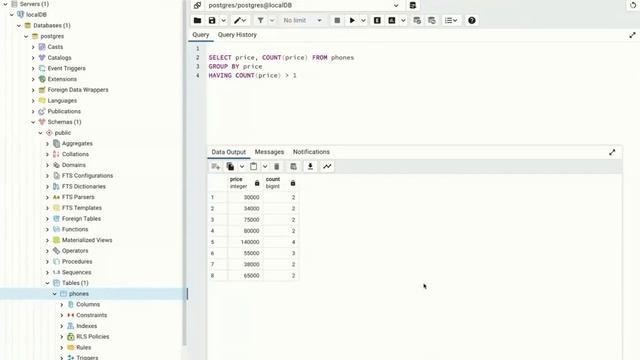Run the query with the Execute play button

tap(352, 20)
